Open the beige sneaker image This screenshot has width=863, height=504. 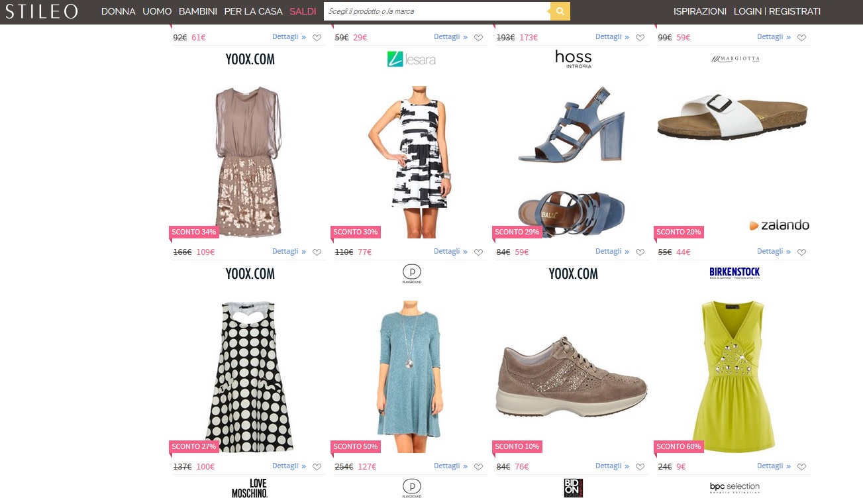pos(572,378)
